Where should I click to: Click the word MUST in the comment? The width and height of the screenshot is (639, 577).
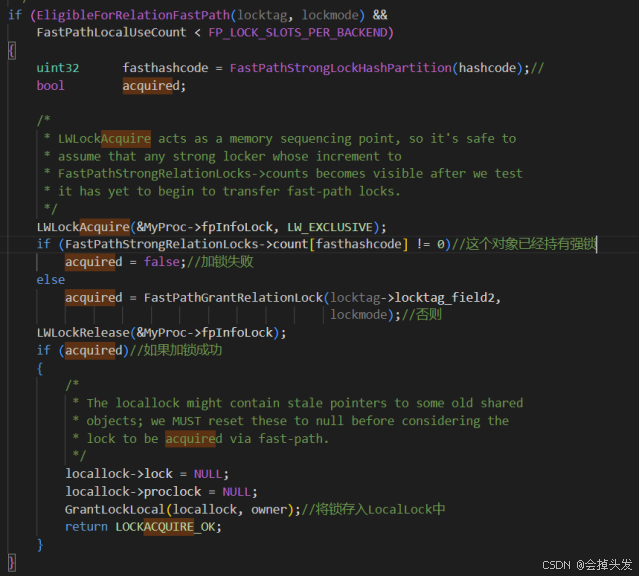tap(186, 421)
